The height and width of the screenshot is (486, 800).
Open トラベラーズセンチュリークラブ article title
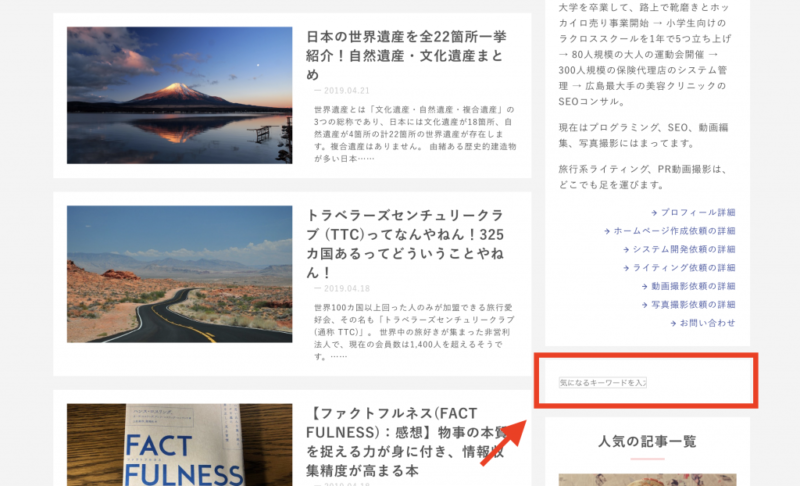pyautogui.click(x=405, y=244)
